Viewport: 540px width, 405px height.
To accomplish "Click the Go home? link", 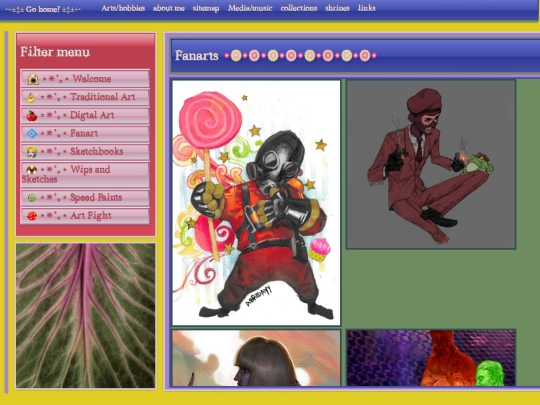I will pos(43,9).
